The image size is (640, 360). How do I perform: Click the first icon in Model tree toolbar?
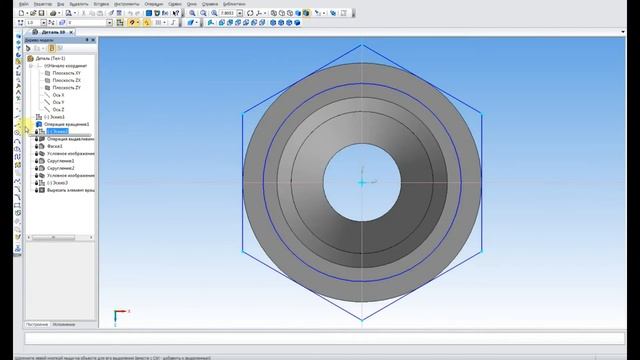pyautogui.click(x=28, y=49)
